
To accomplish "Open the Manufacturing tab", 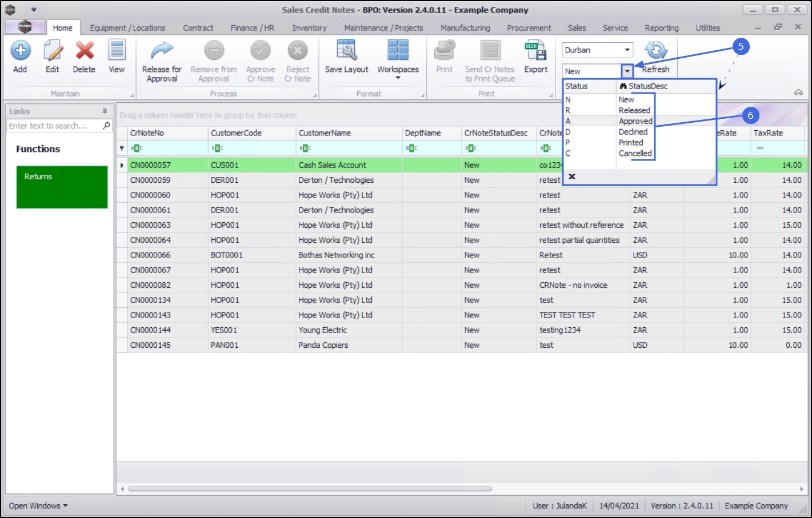I will [465, 28].
